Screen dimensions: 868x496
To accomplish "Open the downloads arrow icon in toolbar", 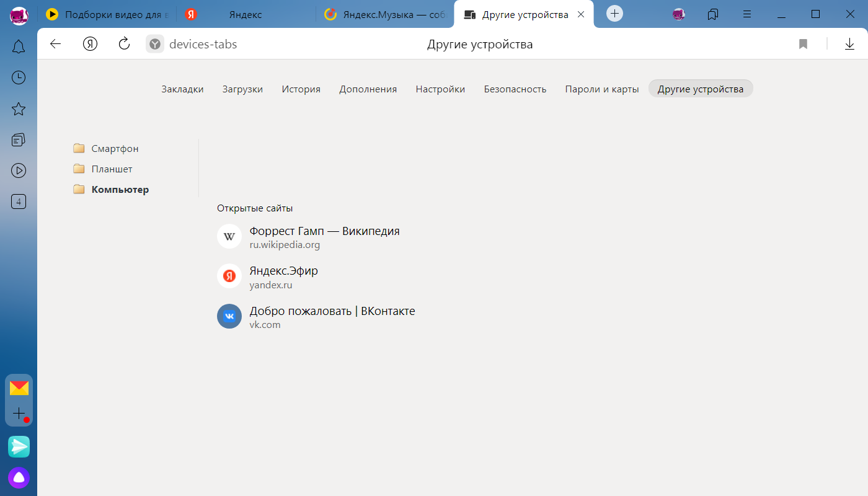I will pos(849,44).
